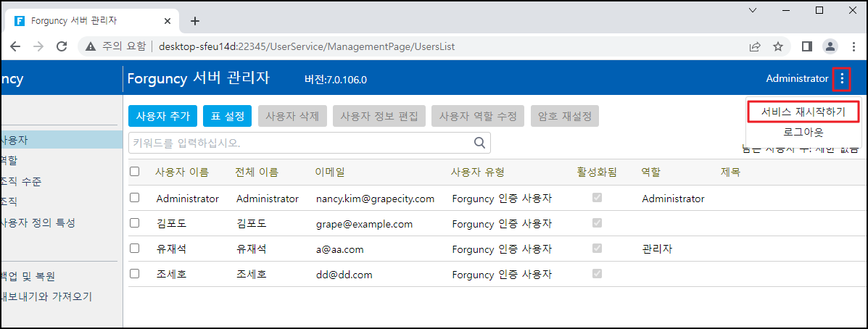Click the search magnifier icon

click(479, 143)
